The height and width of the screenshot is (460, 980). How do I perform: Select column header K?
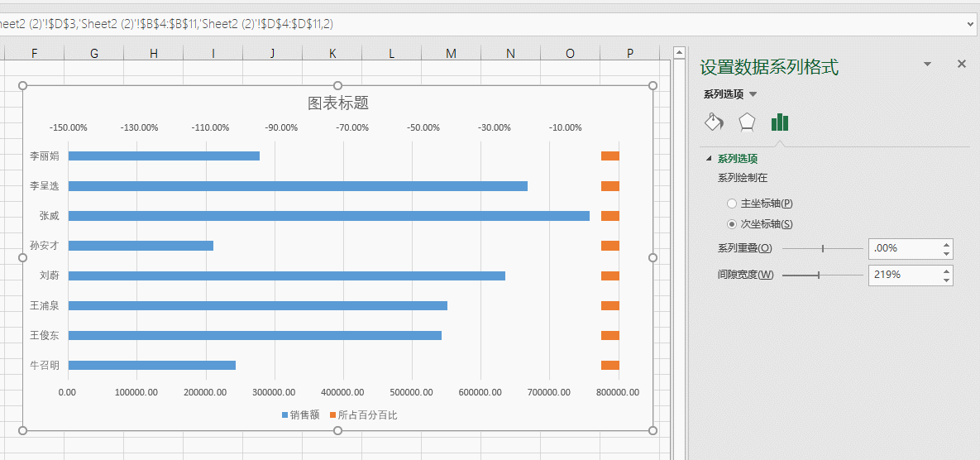332,54
